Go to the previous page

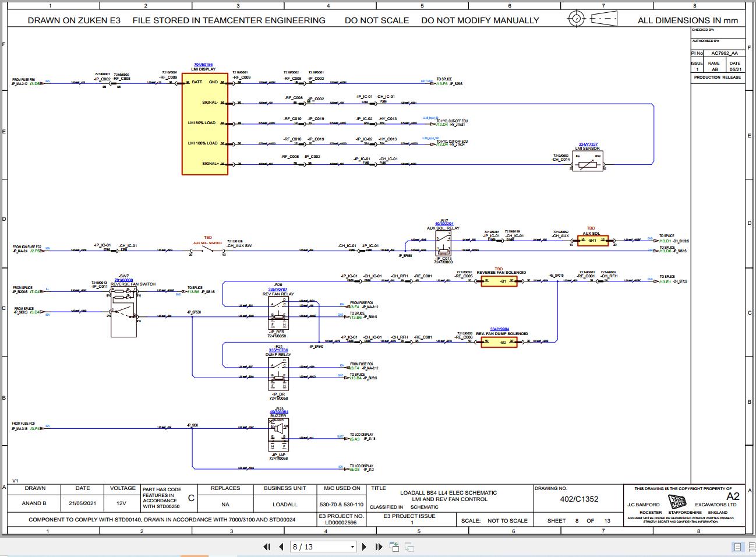point(281,547)
